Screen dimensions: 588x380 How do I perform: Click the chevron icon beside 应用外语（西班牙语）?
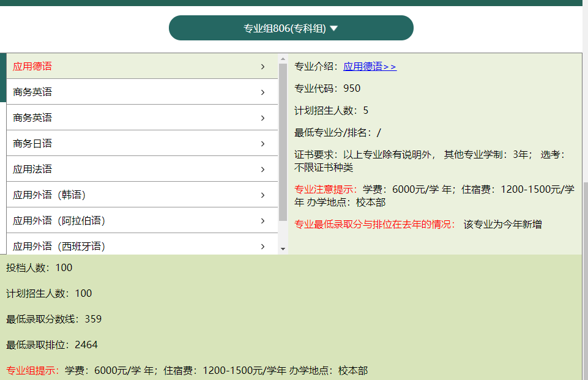[262, 246]
